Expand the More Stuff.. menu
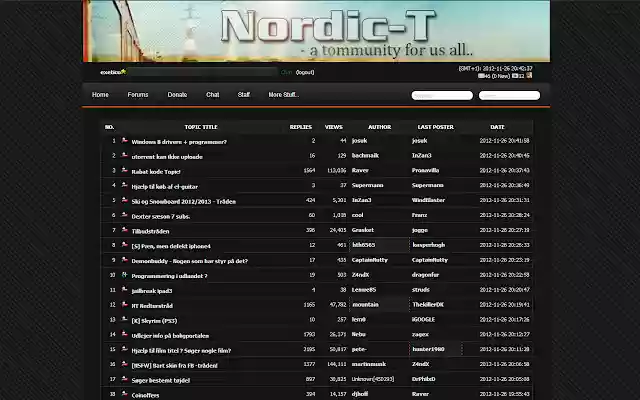 pyautogui.click(x=284, y=95)
